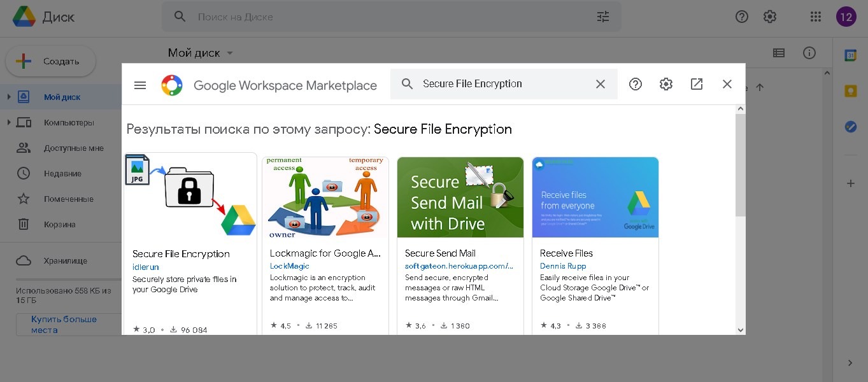Show Drive search filter options
This screenshot has width=868, height=382.
[x=602, y=17]
